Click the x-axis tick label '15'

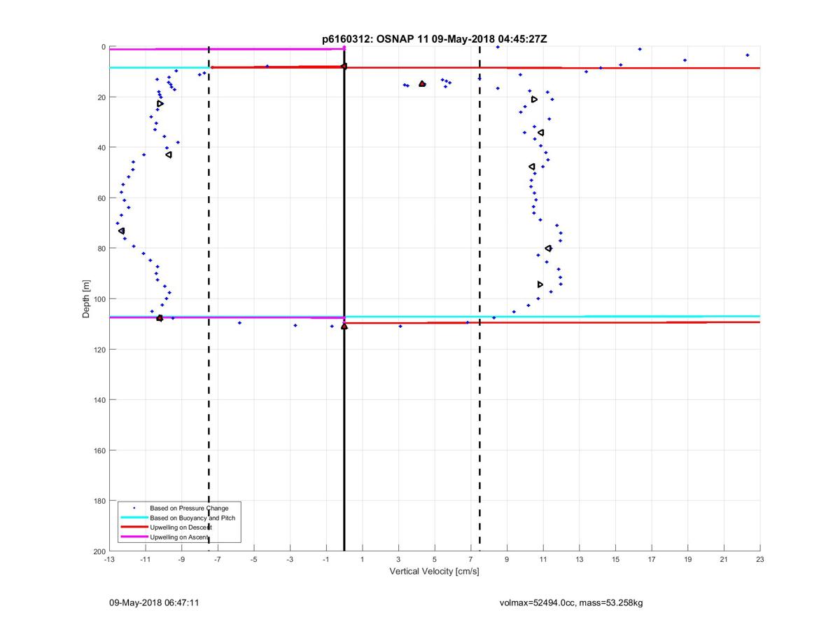coord(615,560)
